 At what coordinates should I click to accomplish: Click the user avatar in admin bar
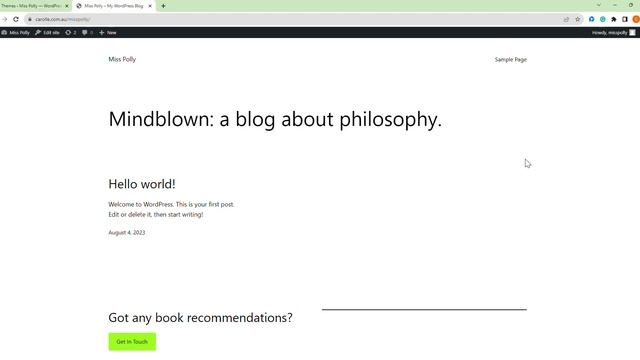[x=632, y=32]
